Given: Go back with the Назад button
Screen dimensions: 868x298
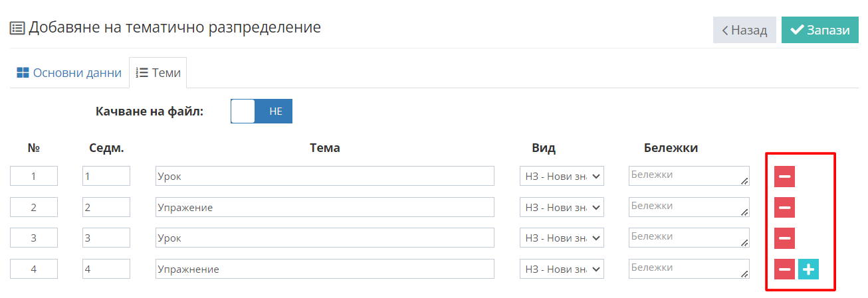Looking at the screenshot, I should pos(744,30).
